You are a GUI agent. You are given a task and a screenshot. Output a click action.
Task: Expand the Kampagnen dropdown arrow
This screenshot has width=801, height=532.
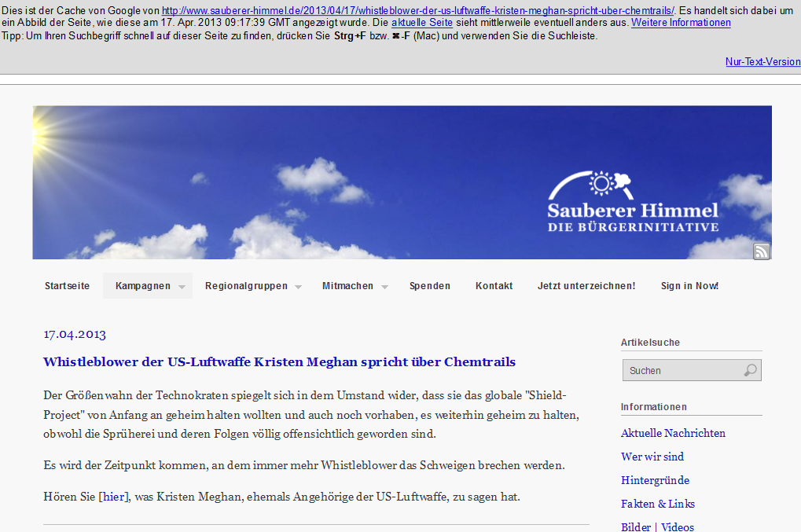pyautogui.click(x=182, y=287)
